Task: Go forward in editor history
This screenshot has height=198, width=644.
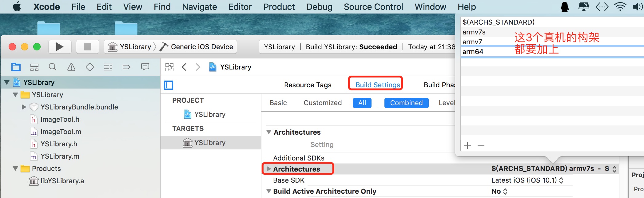Action: tap(198, 67)
